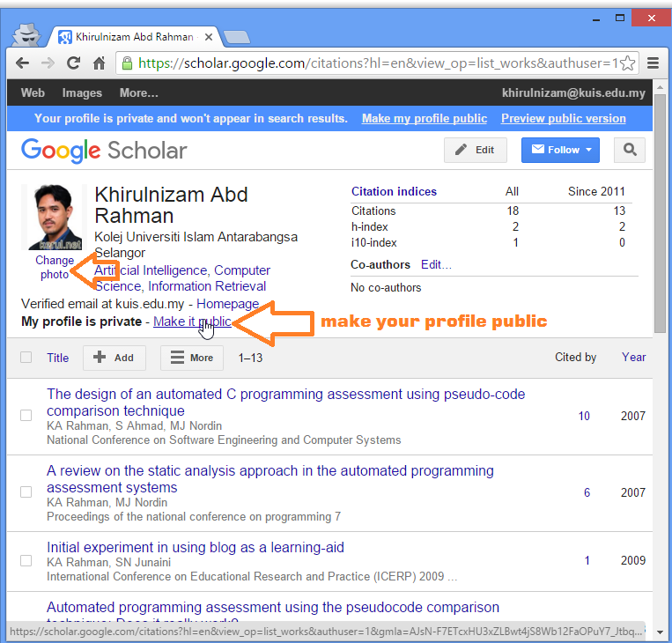Click the Citations value 18 in All column
Screen dimensions: 672x643
pyautogui.click(x=513, y=211)
